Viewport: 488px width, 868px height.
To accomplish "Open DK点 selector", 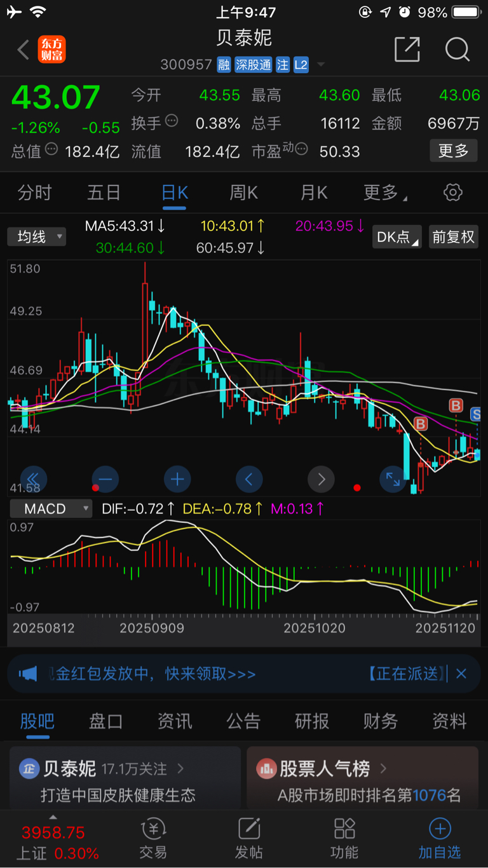I will pos(398,237).
